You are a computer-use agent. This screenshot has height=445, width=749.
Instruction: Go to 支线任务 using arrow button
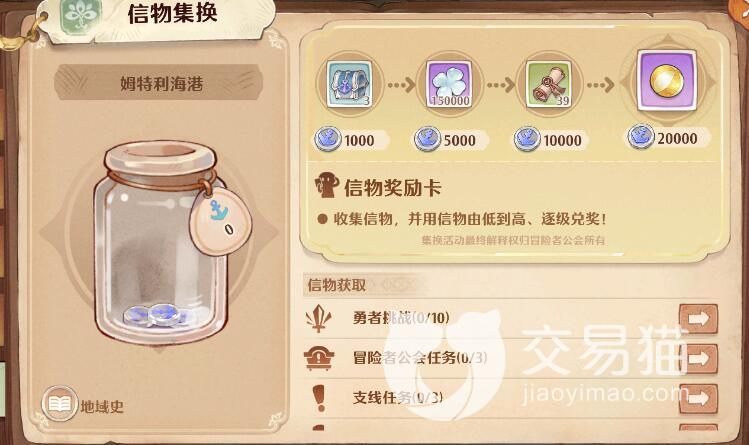[x=698, y=398]
